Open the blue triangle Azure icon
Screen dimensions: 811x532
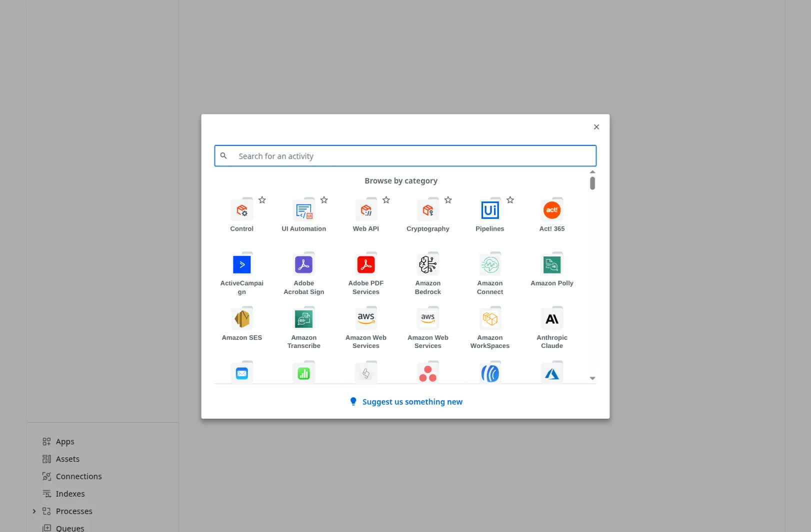(x=551, y=373)
